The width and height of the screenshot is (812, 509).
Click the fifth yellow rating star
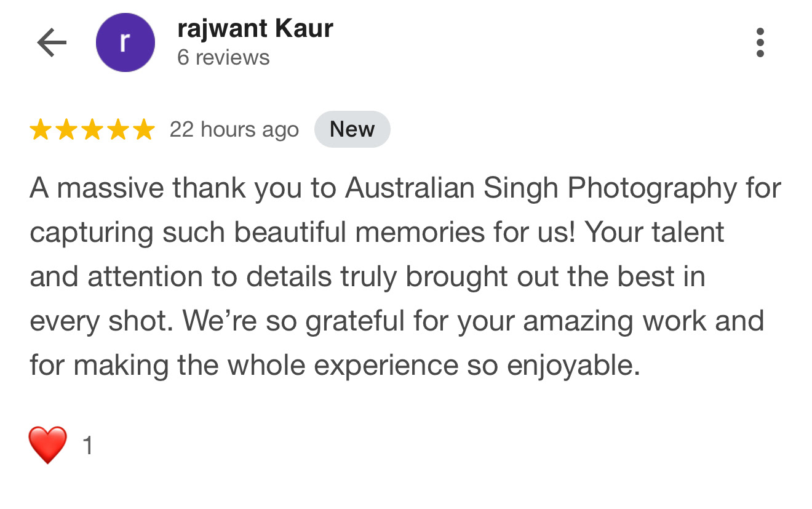[x=143, y=130]
